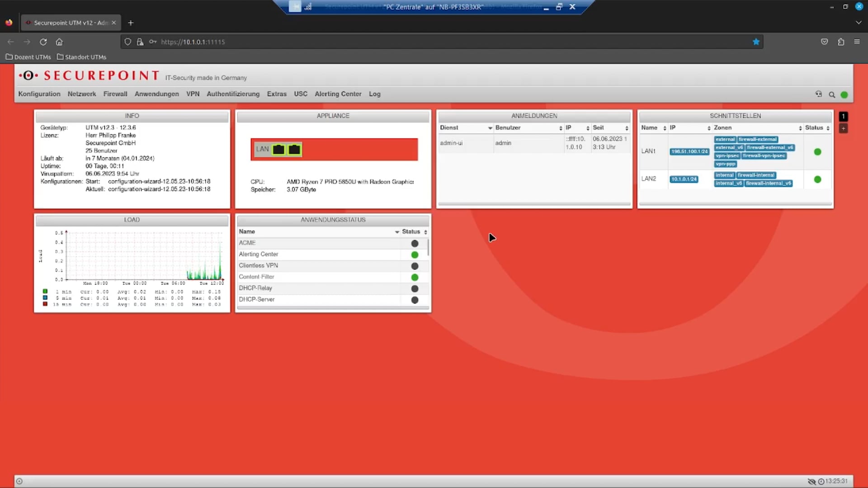The width and height of the screenshot is (868, 488).
Task: Open the Alerting Center menu
Action: (338, 94)
